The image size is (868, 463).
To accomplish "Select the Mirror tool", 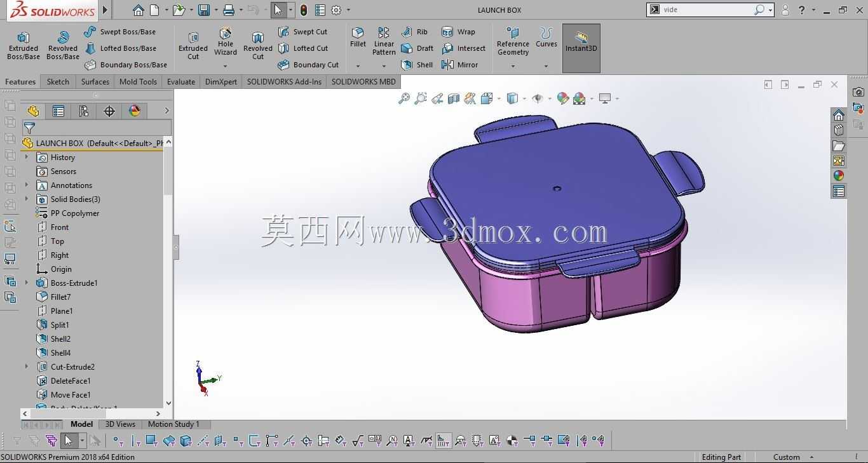I will (459, 65).
